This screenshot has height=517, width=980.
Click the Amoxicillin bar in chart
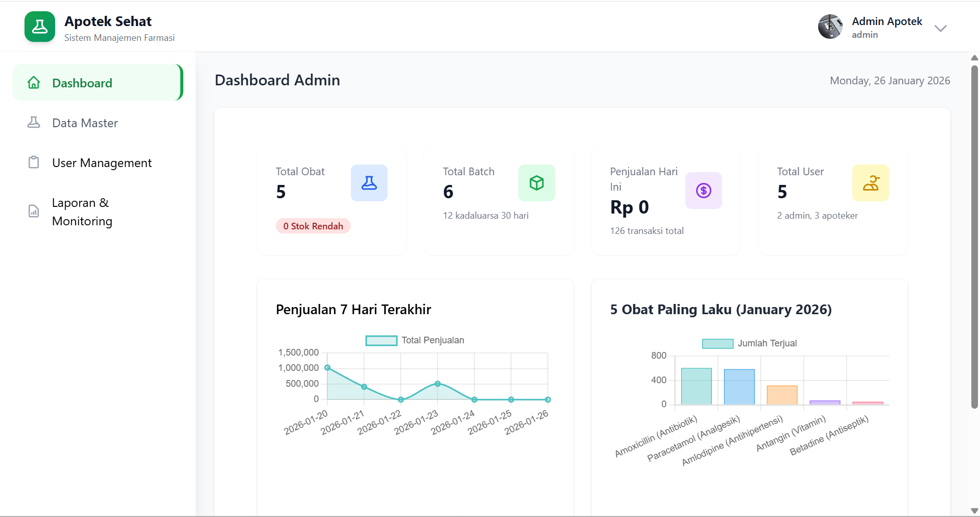coord(696,386)
